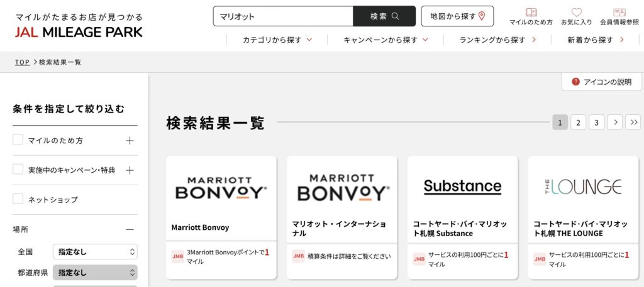Image resolution: width=644 pixels, height=287 pixels.
Task: Expand マイルのため方 filter with plus icon
Action: [130, 141]
